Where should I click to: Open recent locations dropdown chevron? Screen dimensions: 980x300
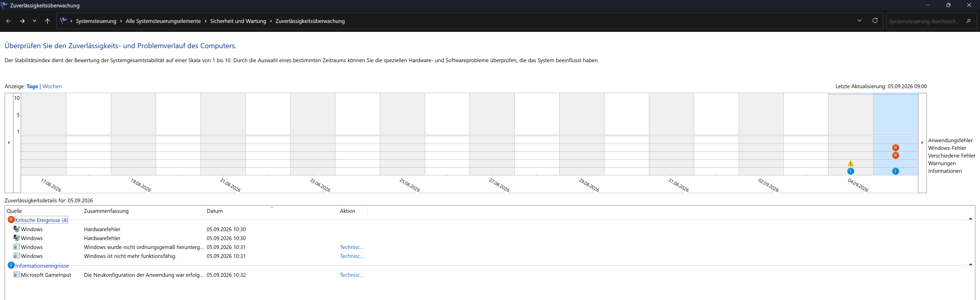click(35, 21)
